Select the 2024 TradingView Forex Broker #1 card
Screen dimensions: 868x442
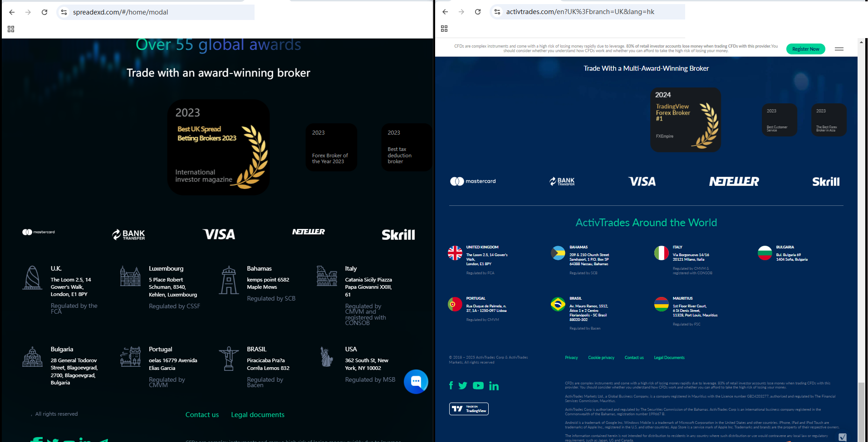(685, 120)
